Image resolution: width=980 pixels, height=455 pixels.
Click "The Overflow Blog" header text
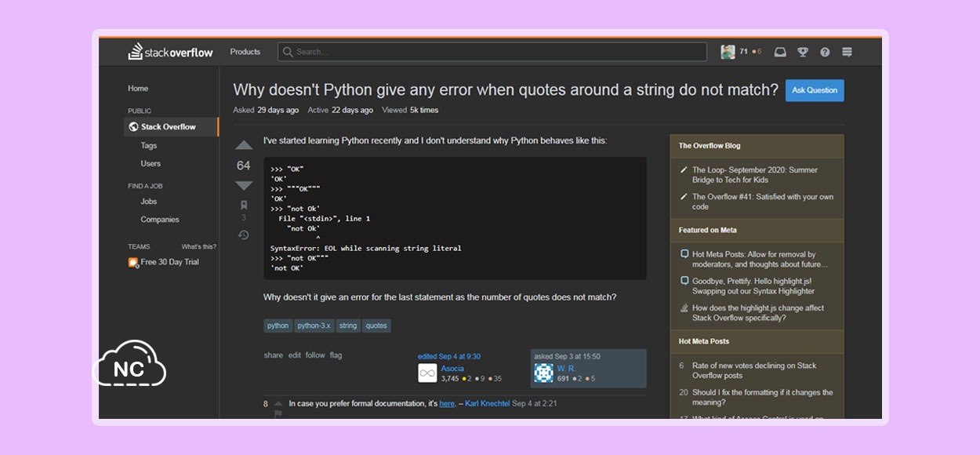[x=710, y=146]
